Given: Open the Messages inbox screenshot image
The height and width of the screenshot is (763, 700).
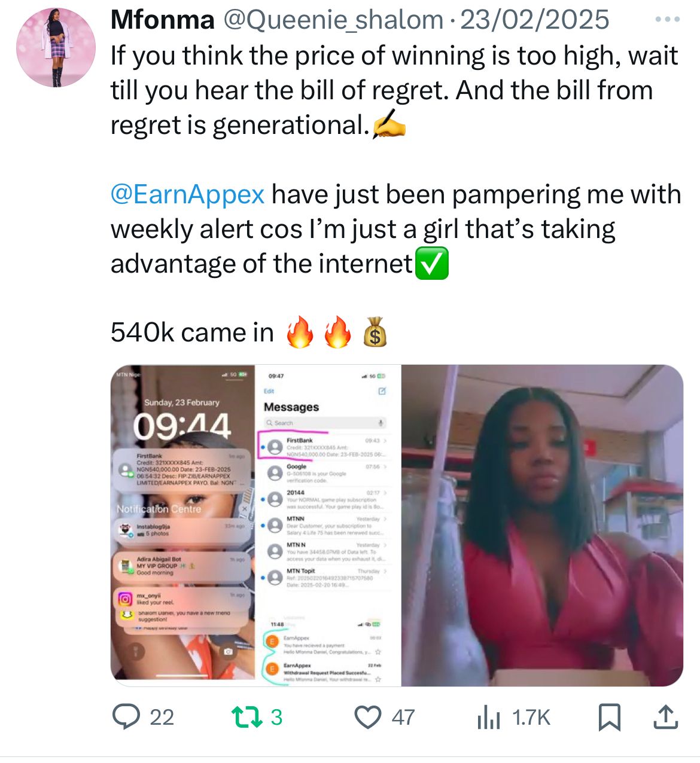Looking at the screenshot, I should click(327, 525).
